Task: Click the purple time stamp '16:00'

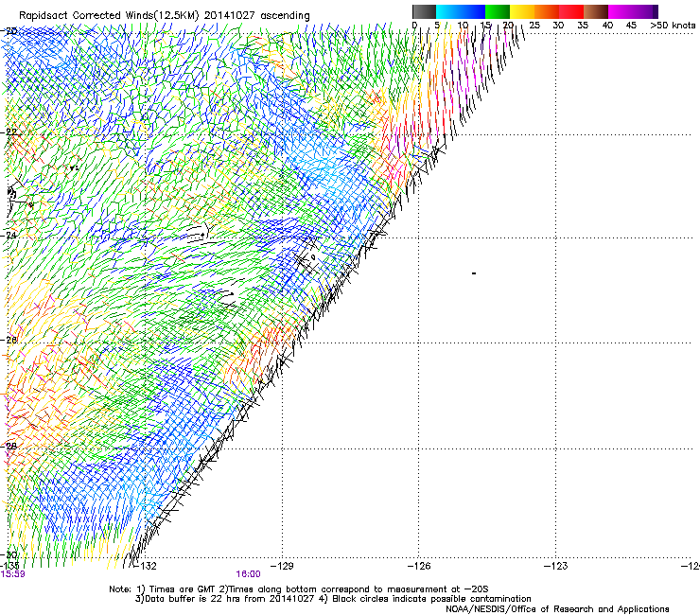Action: coord(248,574)
